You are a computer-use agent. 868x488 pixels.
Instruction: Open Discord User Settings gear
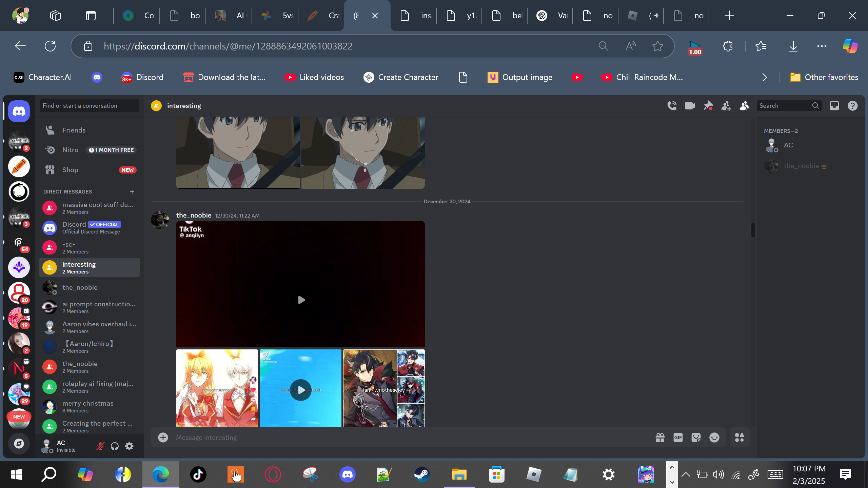[129, 446]
